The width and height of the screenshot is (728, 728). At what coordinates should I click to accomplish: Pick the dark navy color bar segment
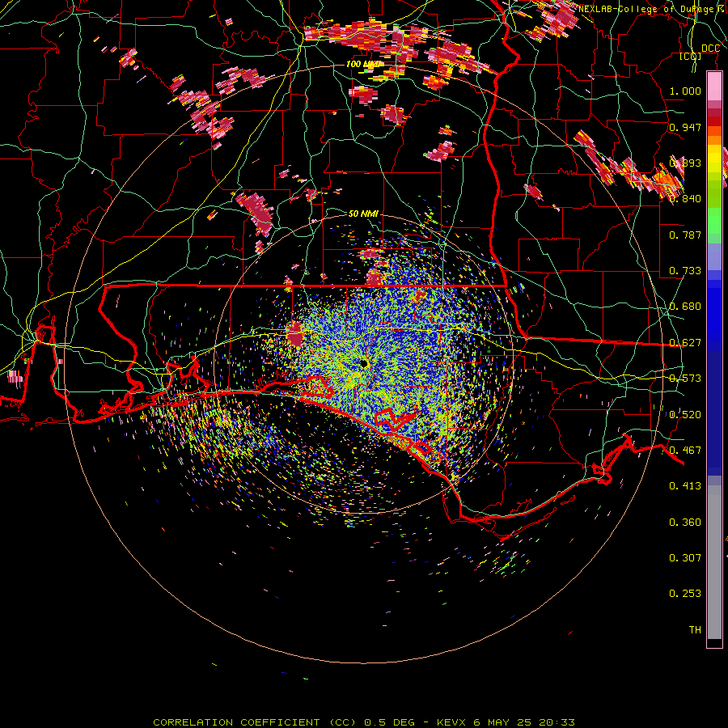pyautogui.click(x=714, y=408)
